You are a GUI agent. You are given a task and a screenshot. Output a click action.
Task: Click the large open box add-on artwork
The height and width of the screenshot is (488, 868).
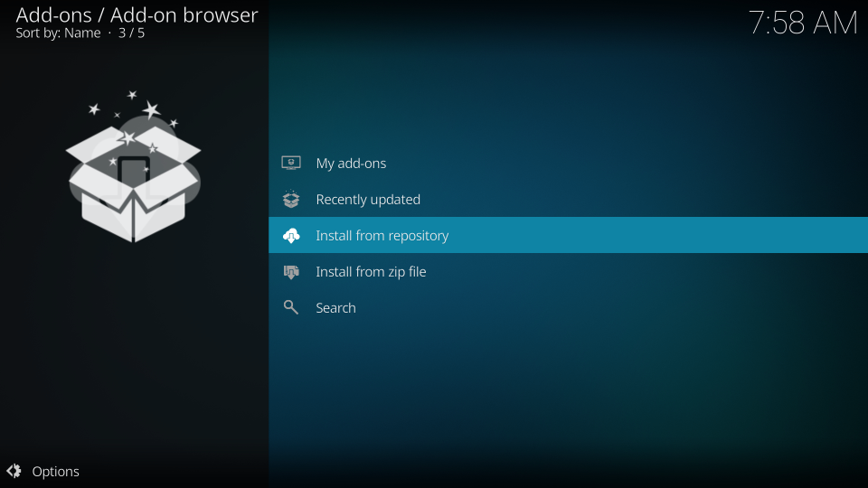click(134, 185)
